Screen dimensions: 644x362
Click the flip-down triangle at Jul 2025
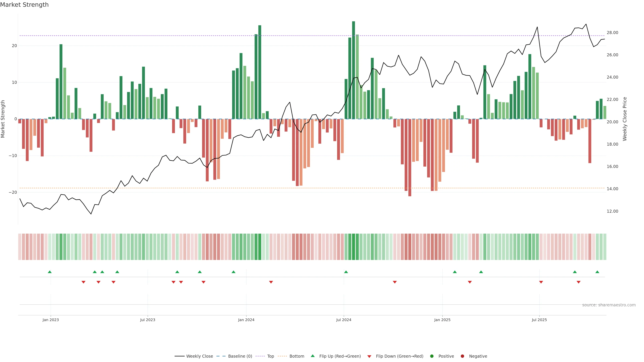541,282
